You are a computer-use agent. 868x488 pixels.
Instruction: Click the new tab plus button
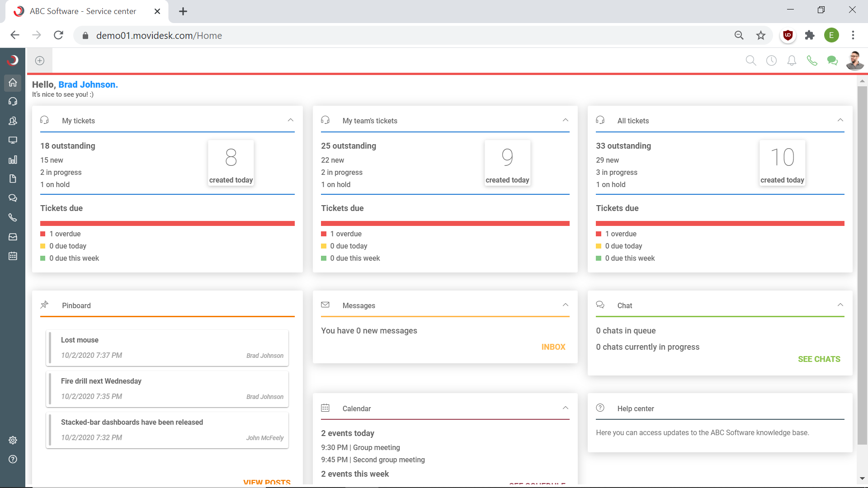[183, 11]
